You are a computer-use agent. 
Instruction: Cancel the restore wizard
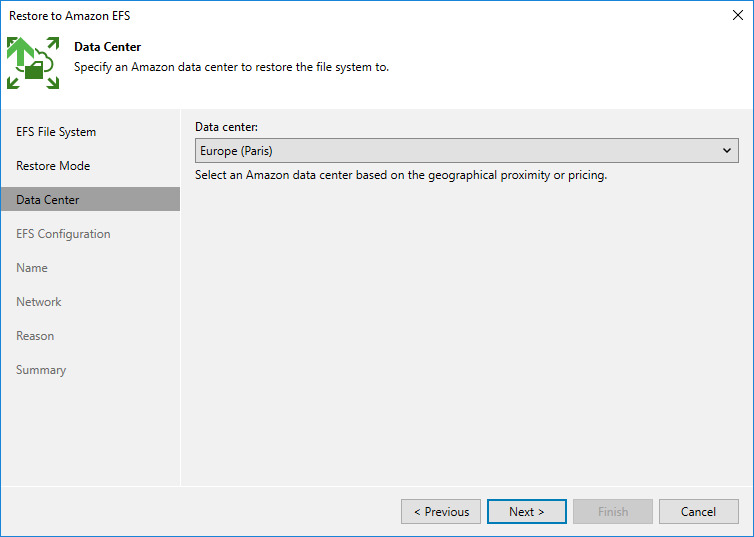[699, 512]
